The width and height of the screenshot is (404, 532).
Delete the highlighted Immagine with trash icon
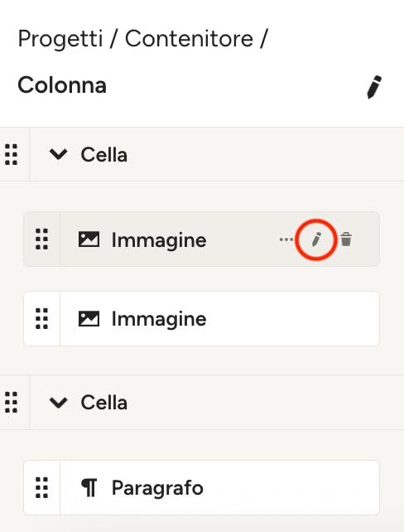coord(346,239)
